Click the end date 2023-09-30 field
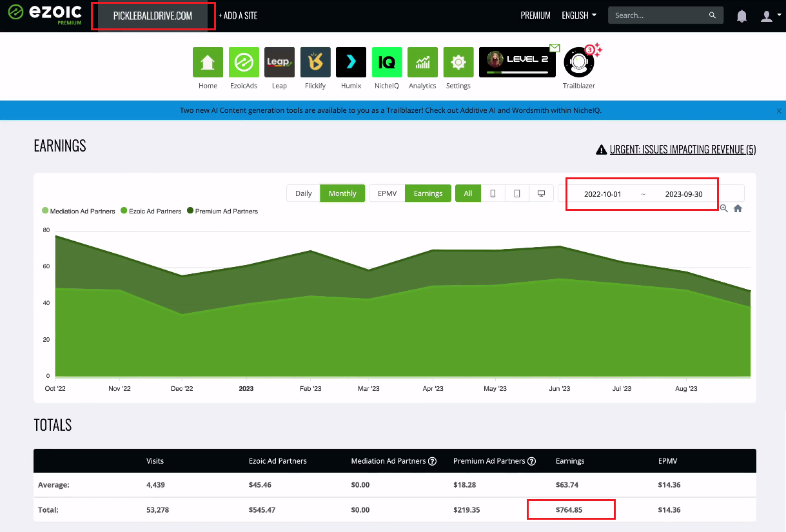The image size is (786, 532). click(684, 193)
